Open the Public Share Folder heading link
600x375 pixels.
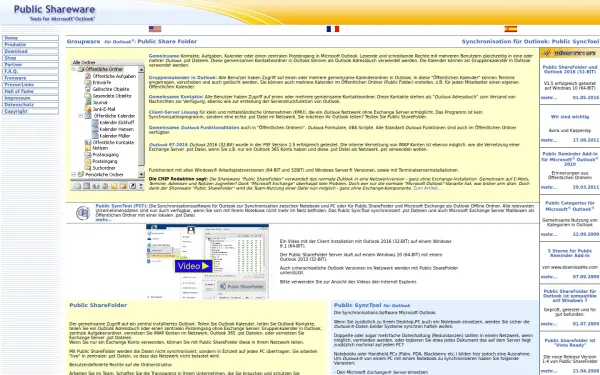167,41
